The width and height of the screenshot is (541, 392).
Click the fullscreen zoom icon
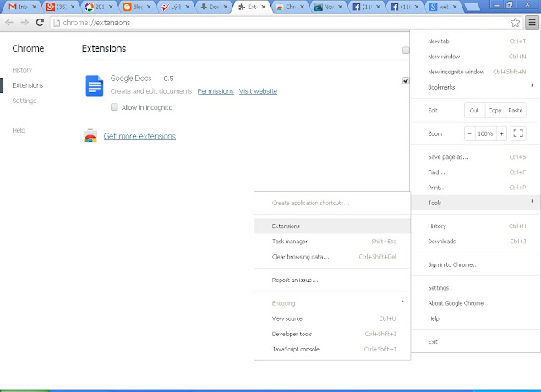[518, 133]
